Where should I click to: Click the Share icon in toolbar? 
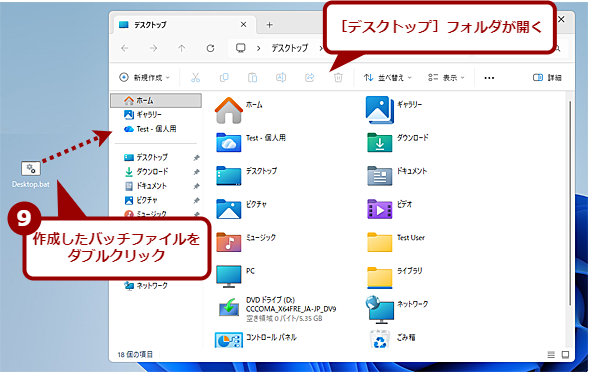pyautogui.click(x=310, y=78)
